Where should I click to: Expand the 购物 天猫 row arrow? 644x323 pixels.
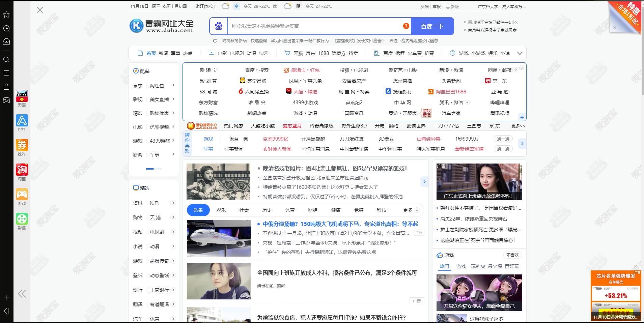tap(173, 217)
